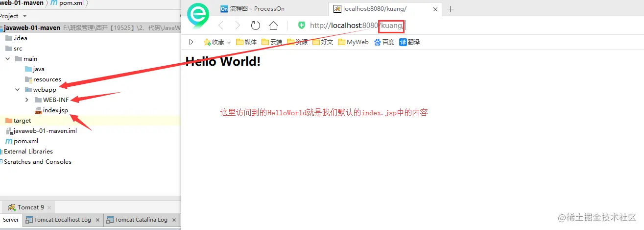The image size is (644, 230).
Task: Open the 360 browser logo
Action: 198,15
